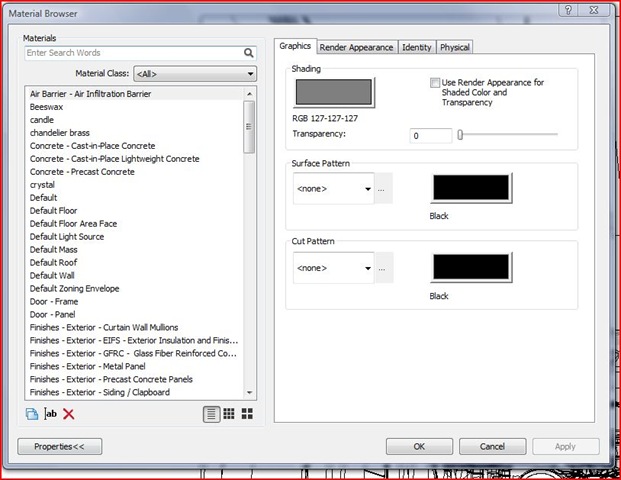Select Finishes - Exterior - Precast Concrete Panels
This screenshot has width=621, height=480.
[x=135, y=379]
